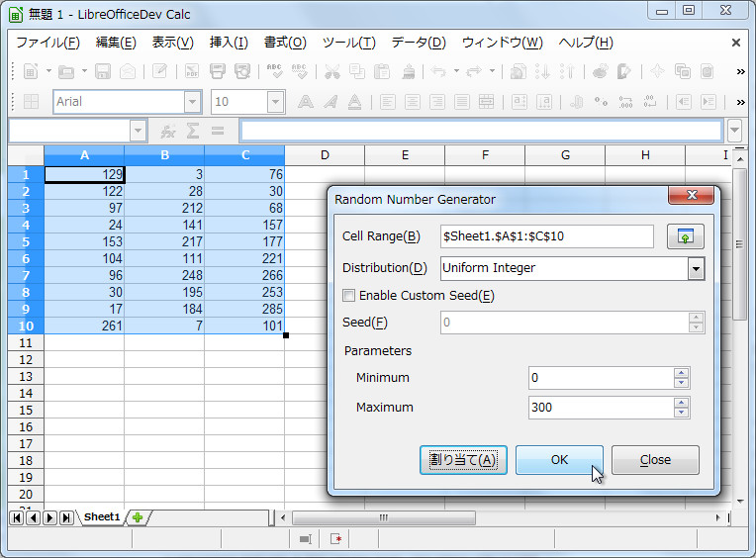Open the Redo history dropdown arrow

492,71
